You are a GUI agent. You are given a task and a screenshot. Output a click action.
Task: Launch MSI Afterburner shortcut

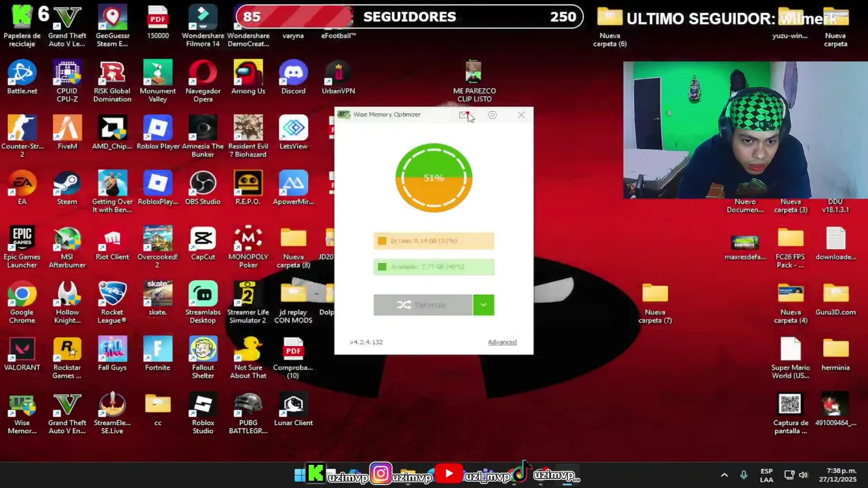click(67, 247)
